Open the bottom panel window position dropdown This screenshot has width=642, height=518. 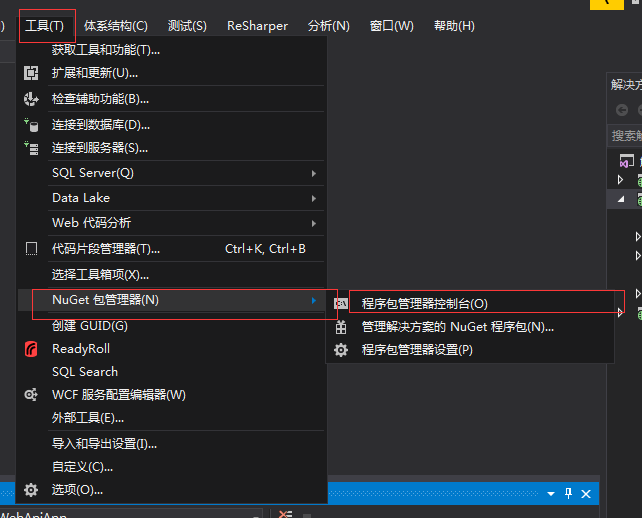point(551,494)
